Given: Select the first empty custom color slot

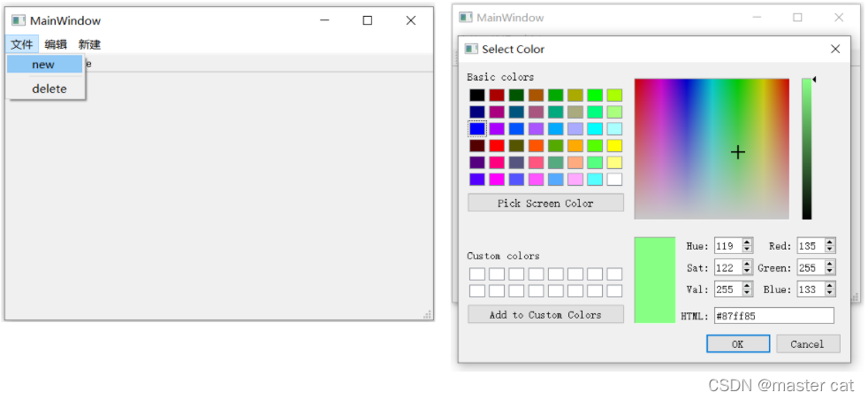Looking at the screenshot, I should [x=477, y=273].
